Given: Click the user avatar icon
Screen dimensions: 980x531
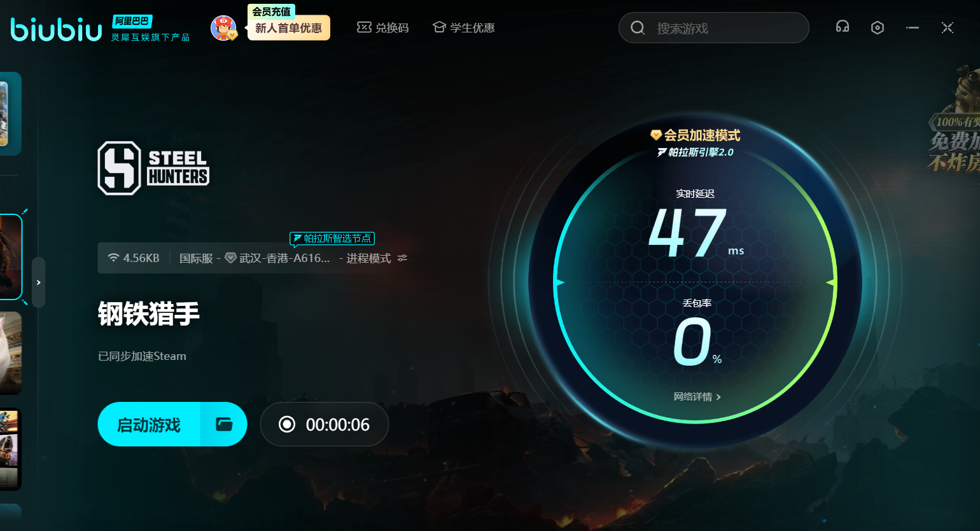Looking at the screenshot, I should pyautogui.click(x=223, y=27).
